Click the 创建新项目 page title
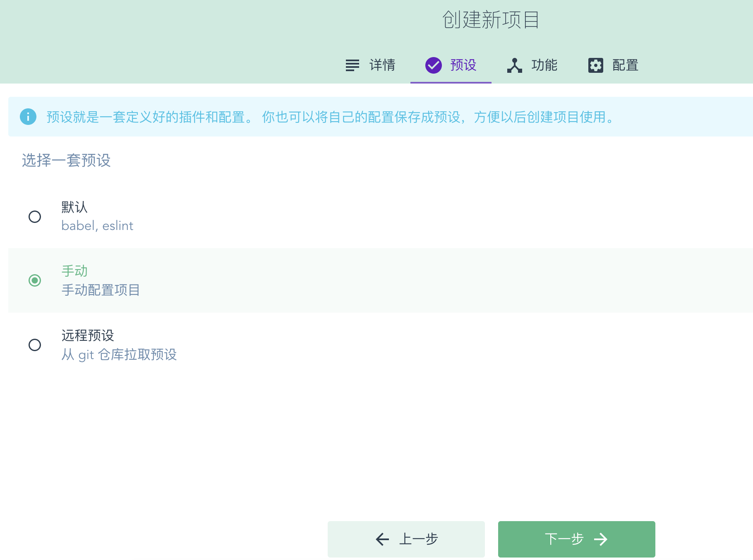The width and height of the screenshot is (753, 560). pos(491,20)
